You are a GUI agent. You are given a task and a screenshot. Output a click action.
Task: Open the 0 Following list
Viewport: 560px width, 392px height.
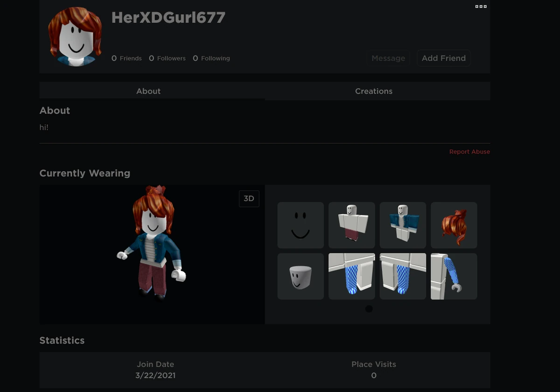tap(211, 58)
